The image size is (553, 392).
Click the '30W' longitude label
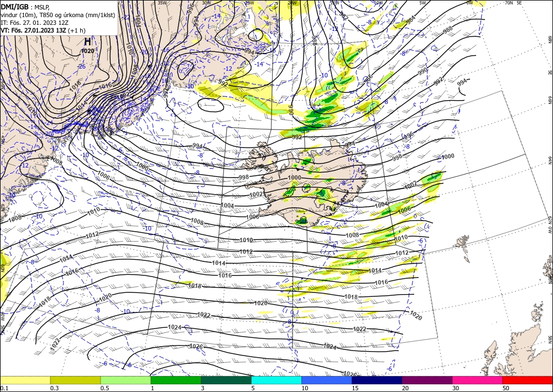click(x=206, y=3)
